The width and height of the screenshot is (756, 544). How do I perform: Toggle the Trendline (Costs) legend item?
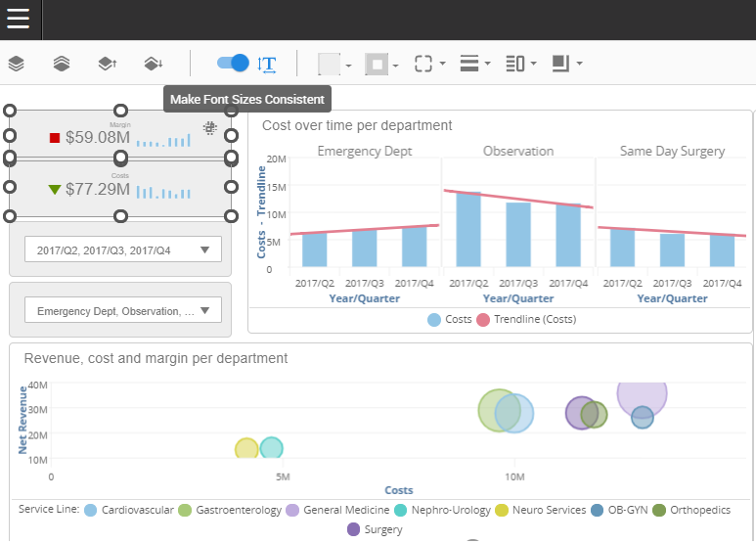coord(526,319)
